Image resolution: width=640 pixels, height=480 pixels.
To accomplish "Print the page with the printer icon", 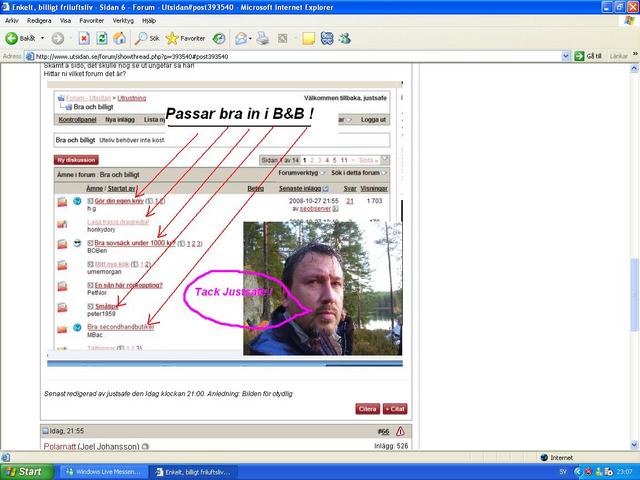I will [x=263, y=38].
